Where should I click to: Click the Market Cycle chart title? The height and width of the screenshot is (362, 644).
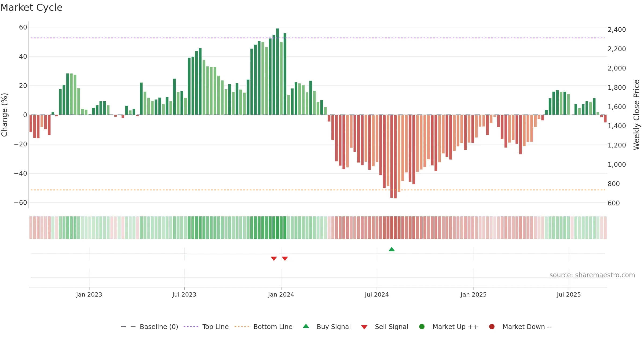coord(31,8)
